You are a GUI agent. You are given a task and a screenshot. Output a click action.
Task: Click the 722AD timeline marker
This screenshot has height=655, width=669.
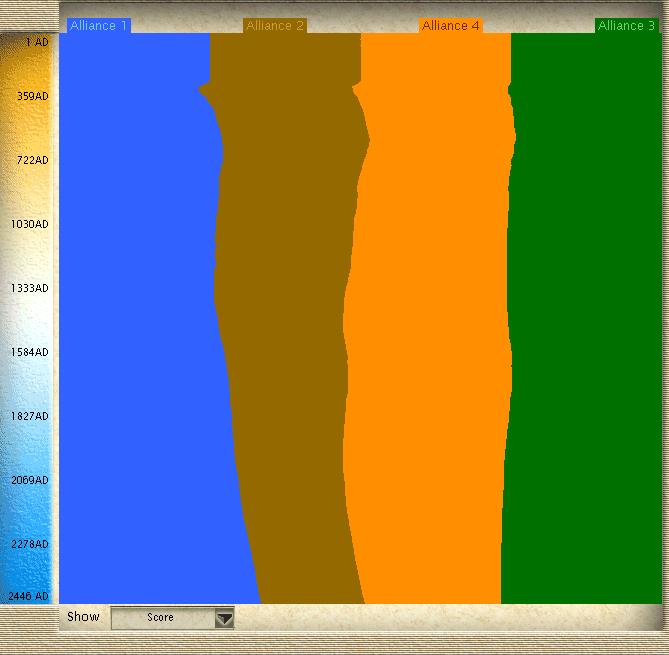tap(32, 161)
